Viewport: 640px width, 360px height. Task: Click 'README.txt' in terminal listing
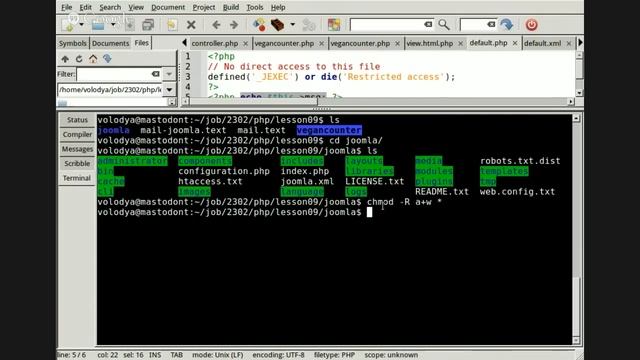point(442,192)
